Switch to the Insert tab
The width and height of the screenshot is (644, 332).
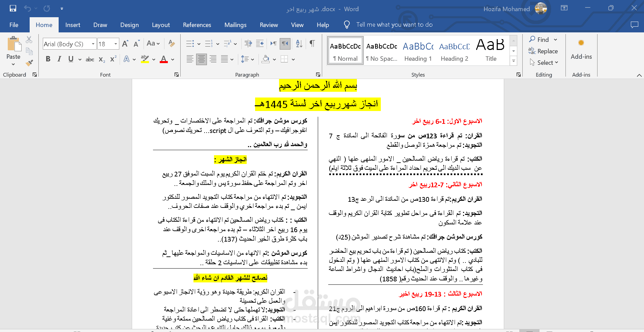pos(73,25)
